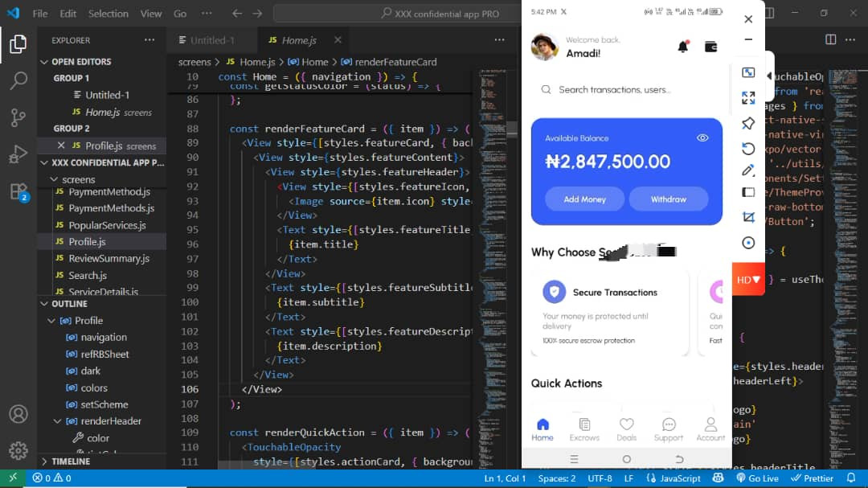Toggle the balance visibility eye icon

(702, 138)
